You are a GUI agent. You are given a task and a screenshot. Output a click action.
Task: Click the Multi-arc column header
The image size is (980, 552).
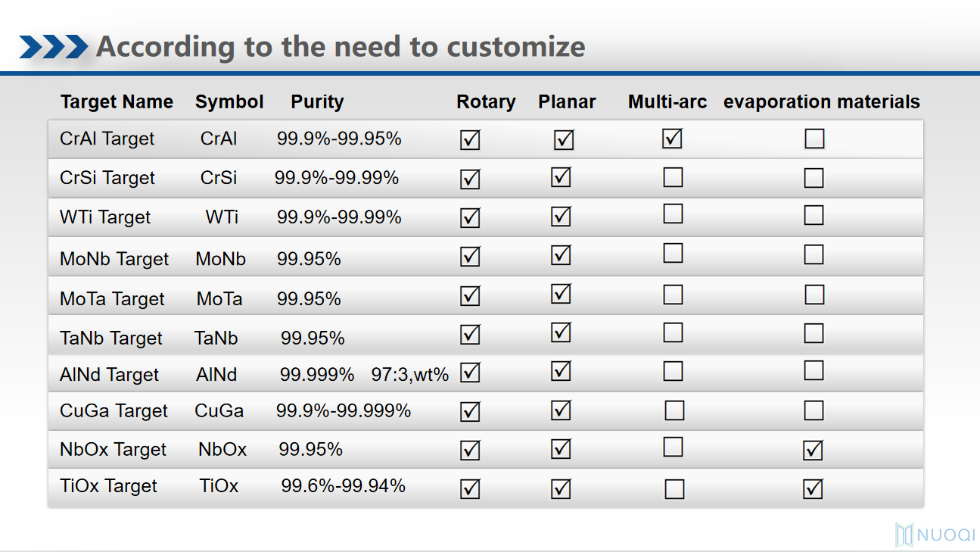[667, 102]
